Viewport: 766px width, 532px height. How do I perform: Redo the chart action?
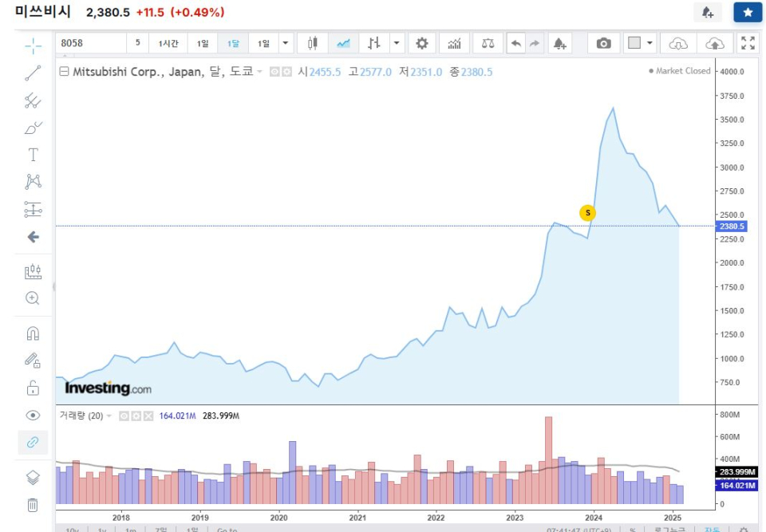535,43
